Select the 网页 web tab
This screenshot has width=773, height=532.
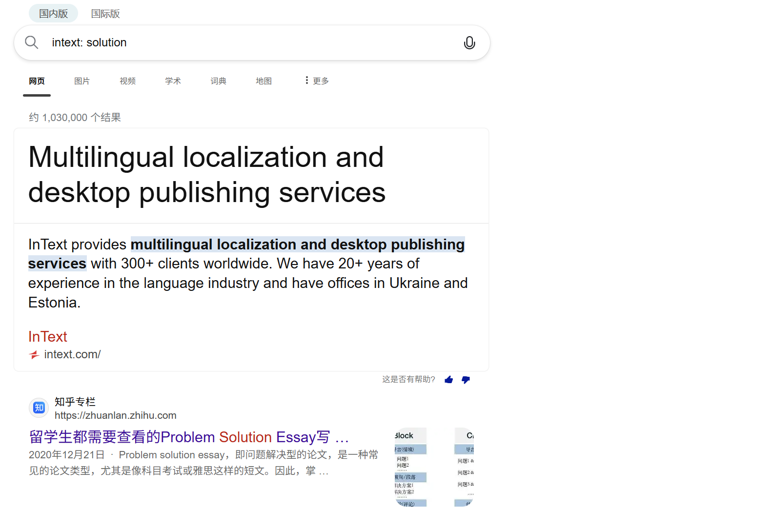pyautogui.click(x=37, y=81)
